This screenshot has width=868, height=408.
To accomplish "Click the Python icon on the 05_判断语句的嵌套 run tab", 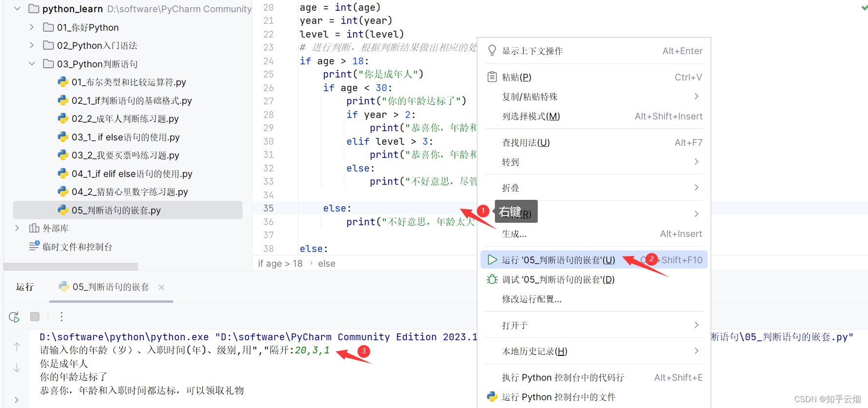I will coord(64,287).
